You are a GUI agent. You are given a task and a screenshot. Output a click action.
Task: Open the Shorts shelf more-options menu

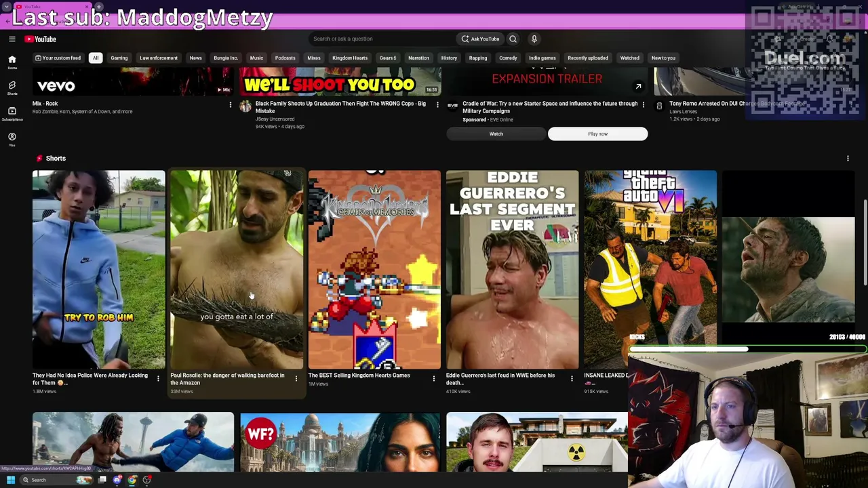848,159
